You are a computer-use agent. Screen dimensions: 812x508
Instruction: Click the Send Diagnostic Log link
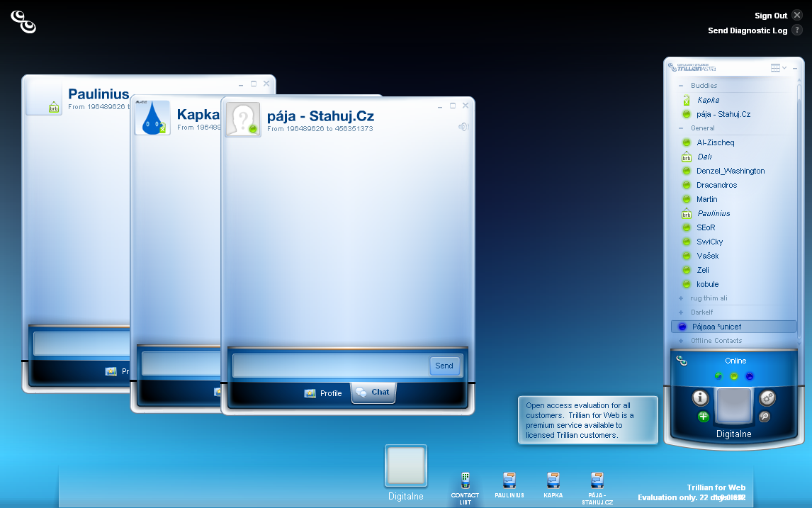click(748, 30)
